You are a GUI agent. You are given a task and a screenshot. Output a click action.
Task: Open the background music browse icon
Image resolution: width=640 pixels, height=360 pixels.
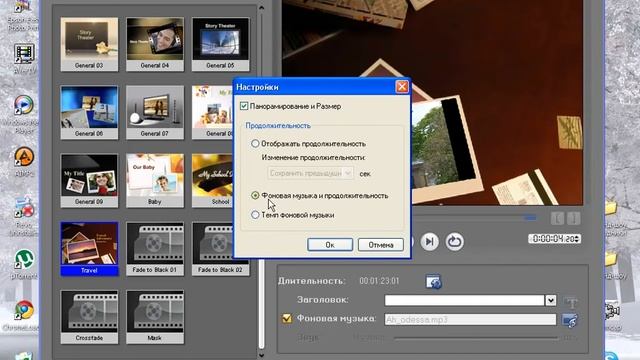pyautogui.click(x=570, y=320)
